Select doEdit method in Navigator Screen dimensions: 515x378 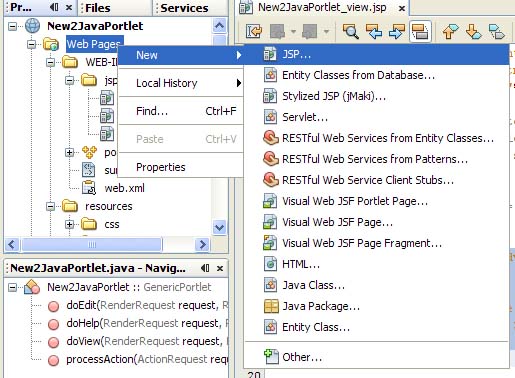click(x=147, y=305)
